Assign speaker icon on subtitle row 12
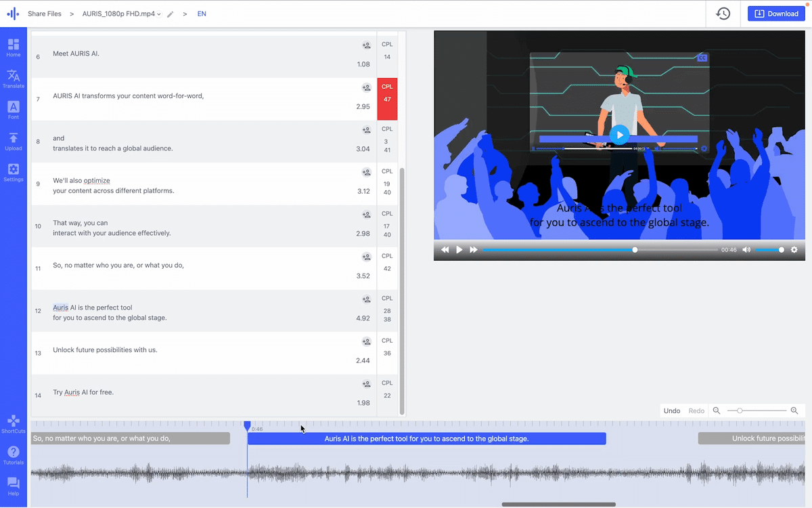812x508 pixels. pyautogui.click(x=366, y=299)
